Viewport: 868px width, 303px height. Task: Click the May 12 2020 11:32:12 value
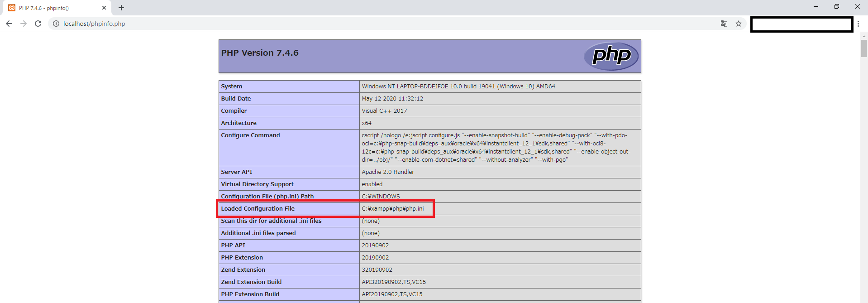point(392,99)
